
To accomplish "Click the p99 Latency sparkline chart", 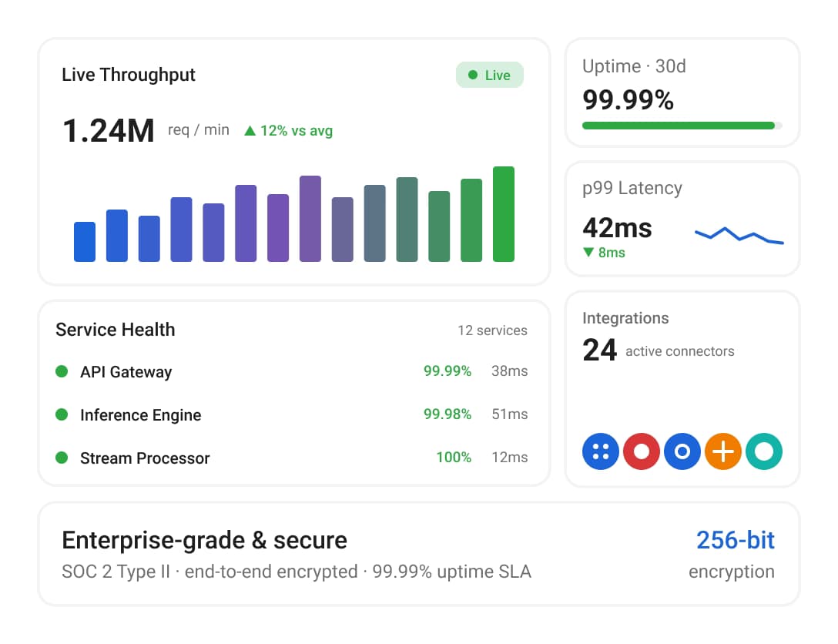I will coord(739,235).
